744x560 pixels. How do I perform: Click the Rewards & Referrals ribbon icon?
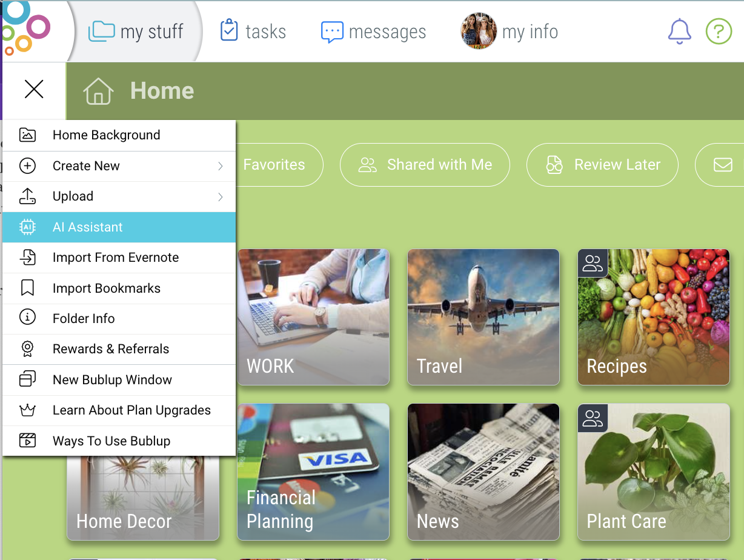[x=27, y=349]
